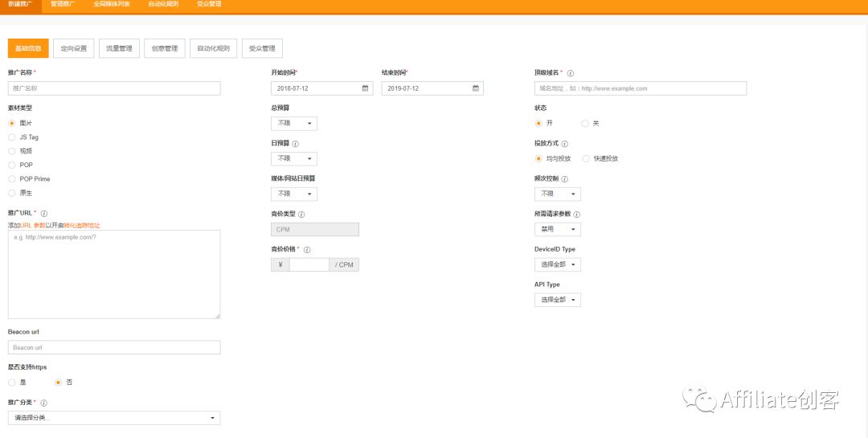
Task: Click the info icon next to 频次控制
Action: 565,179
